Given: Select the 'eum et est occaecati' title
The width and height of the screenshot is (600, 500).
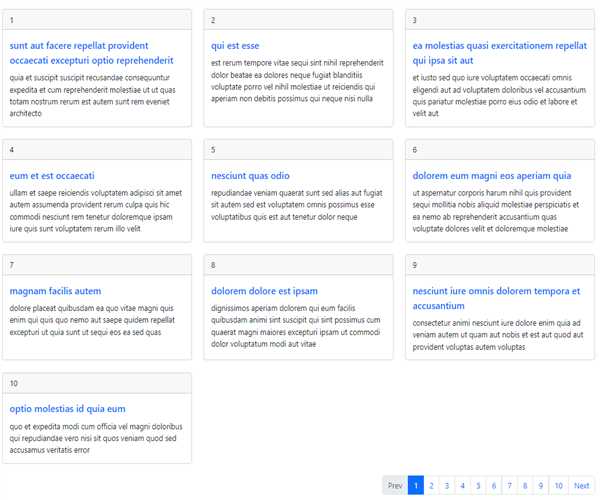Looking at the screenshot, I should (52, 176).
